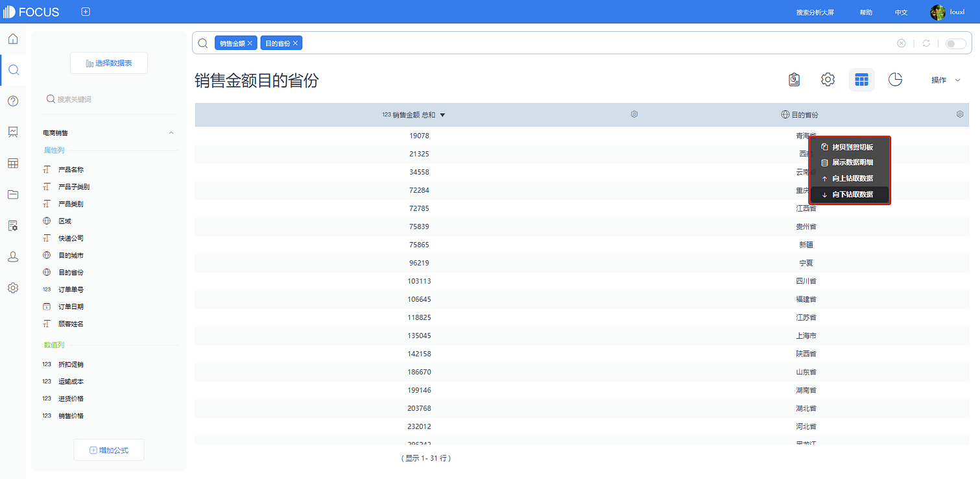This screenshot has width=980, height=479.
Task: Click the 19078 sales cell
Action: [x=419, y=136]
